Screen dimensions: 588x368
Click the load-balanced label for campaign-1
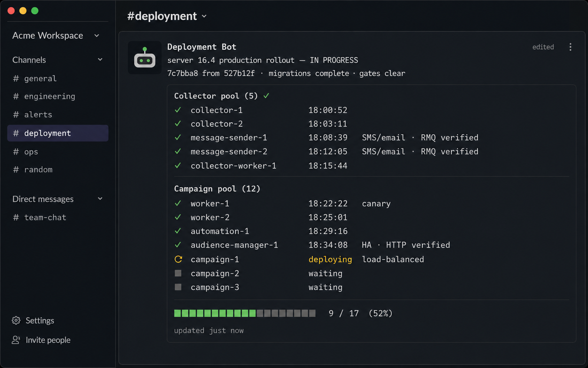393,259
